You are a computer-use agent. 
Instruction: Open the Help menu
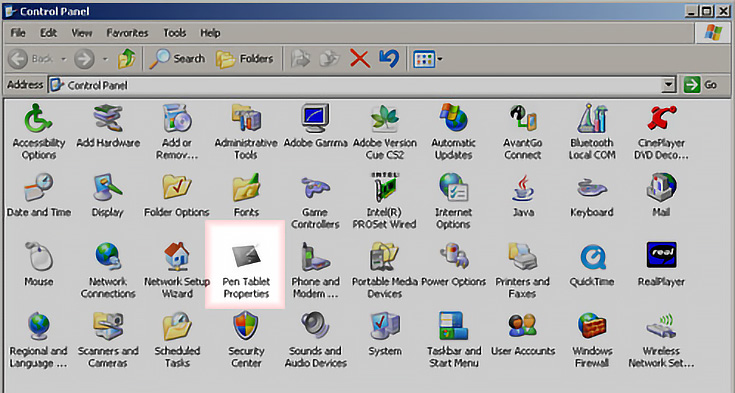[210, 33]
